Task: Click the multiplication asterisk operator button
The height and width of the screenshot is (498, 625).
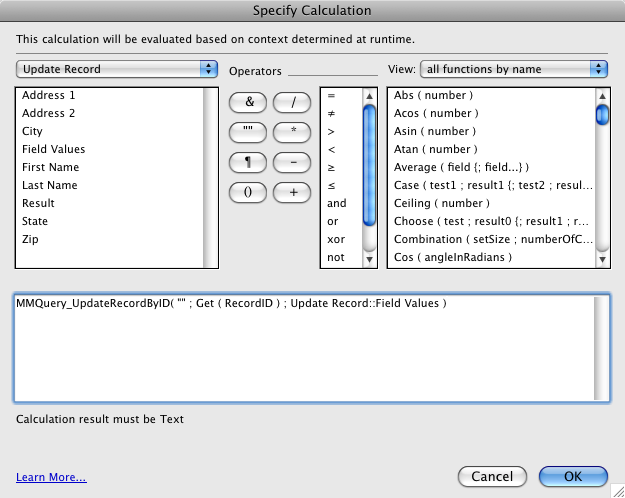Action: click(293, 132)
